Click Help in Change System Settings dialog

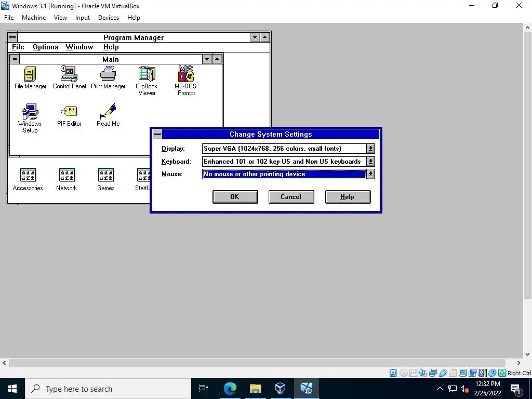click(348, 197)
